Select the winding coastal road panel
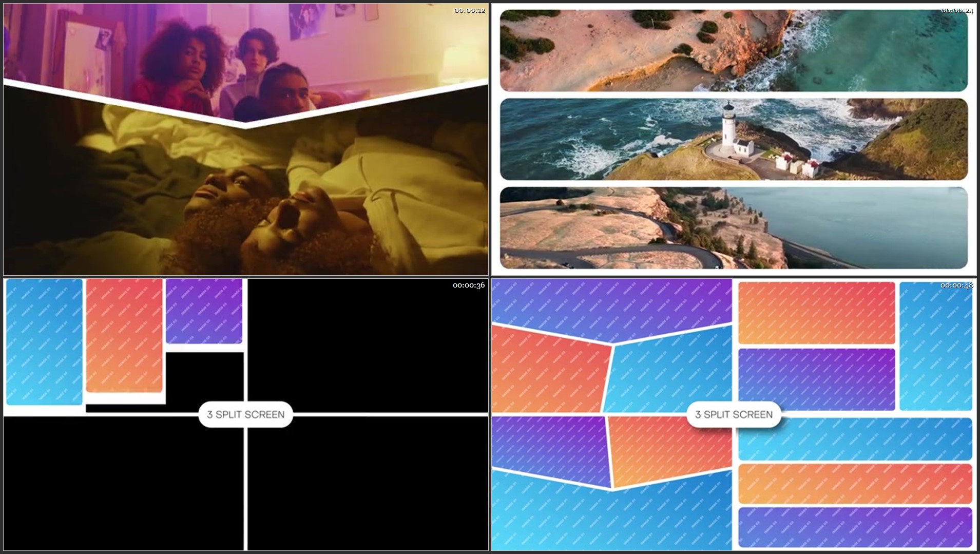Screen dimensions: 980x554 pyautogui.click(x=733, y=227)
